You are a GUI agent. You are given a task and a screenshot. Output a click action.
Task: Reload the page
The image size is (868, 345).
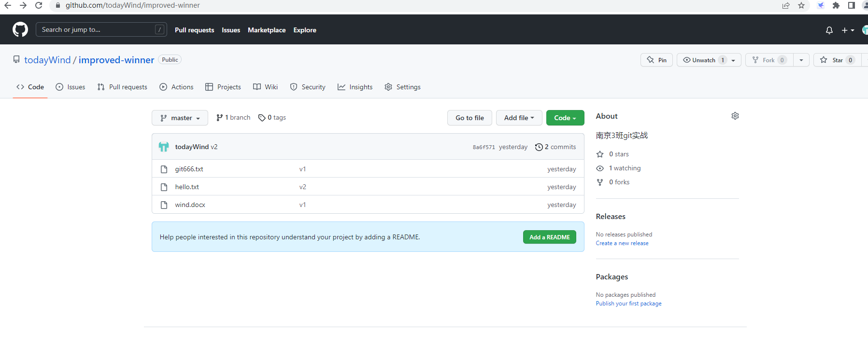(x=39, y=6)
